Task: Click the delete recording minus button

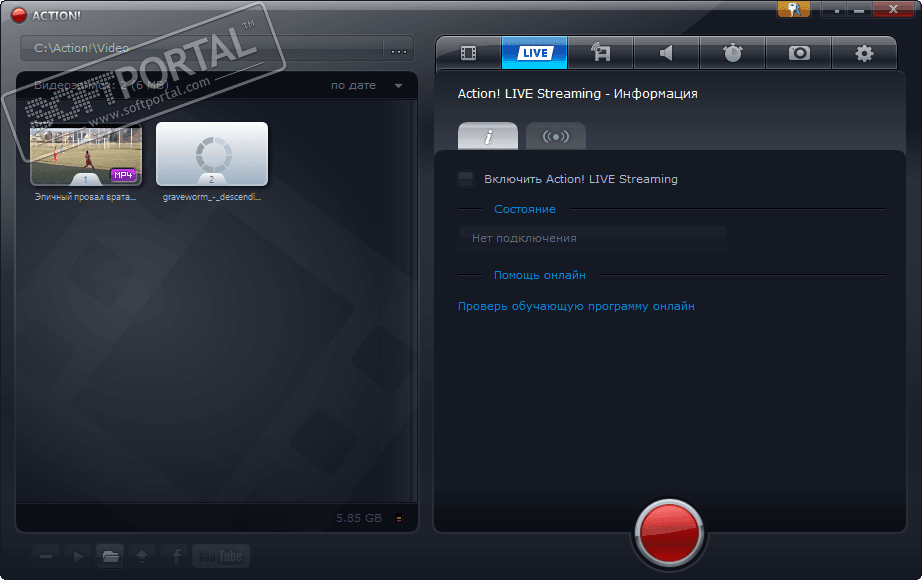Action: pos(46,556)
